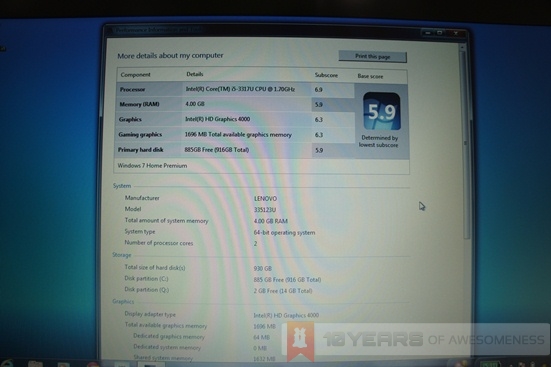551x367 pixels.
Task: Open the folder icon on the taskbar
Action: pyautogui.click(x=35, y=364)
